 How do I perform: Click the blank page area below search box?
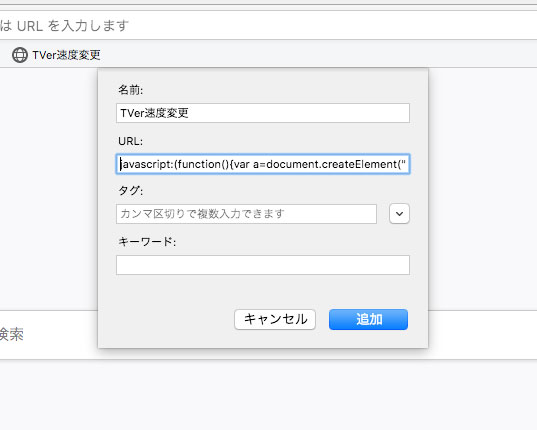click(x=268, y=394)
